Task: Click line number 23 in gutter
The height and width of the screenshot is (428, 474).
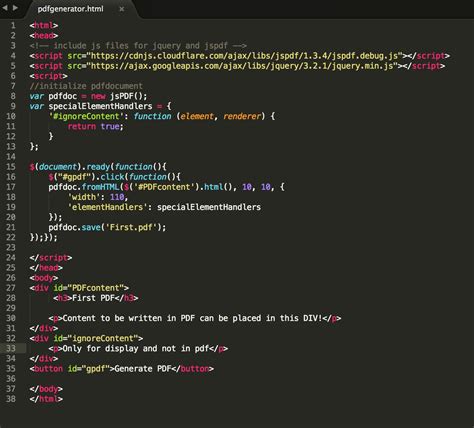Action: click(x=11, y=247)
